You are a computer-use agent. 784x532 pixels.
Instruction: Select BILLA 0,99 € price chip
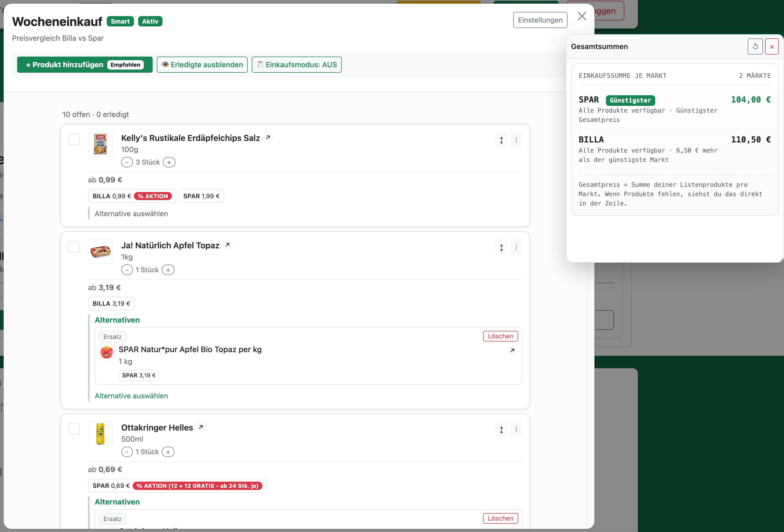click(132, 196)
